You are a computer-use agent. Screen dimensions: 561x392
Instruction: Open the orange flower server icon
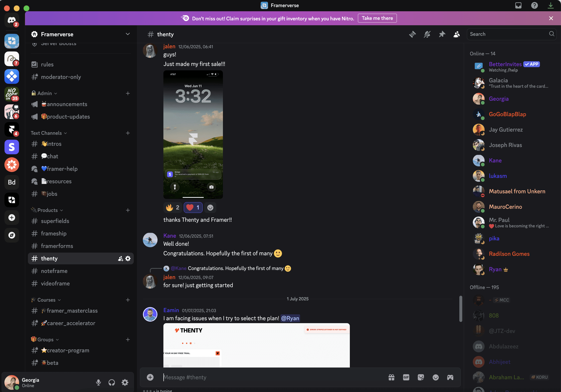[12, 165]
